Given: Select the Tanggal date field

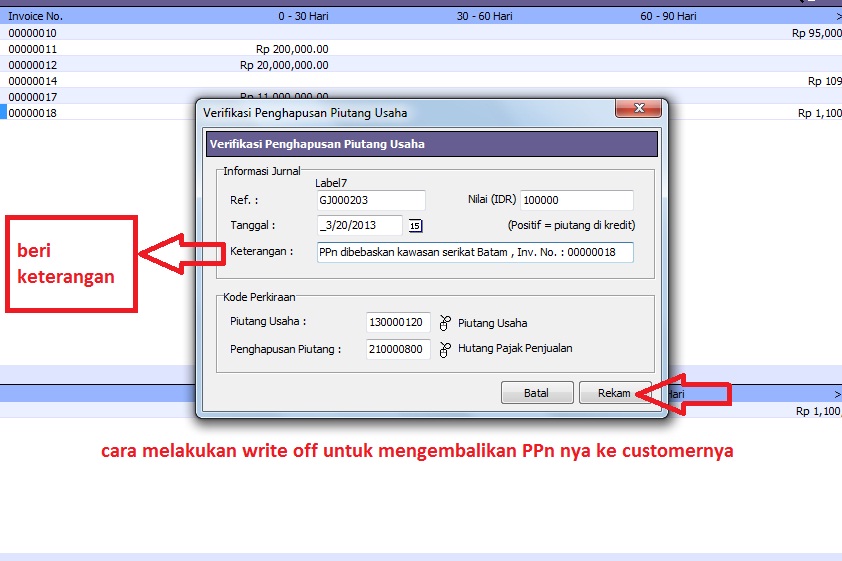Looking at the screenshot, I should point(358,225).
